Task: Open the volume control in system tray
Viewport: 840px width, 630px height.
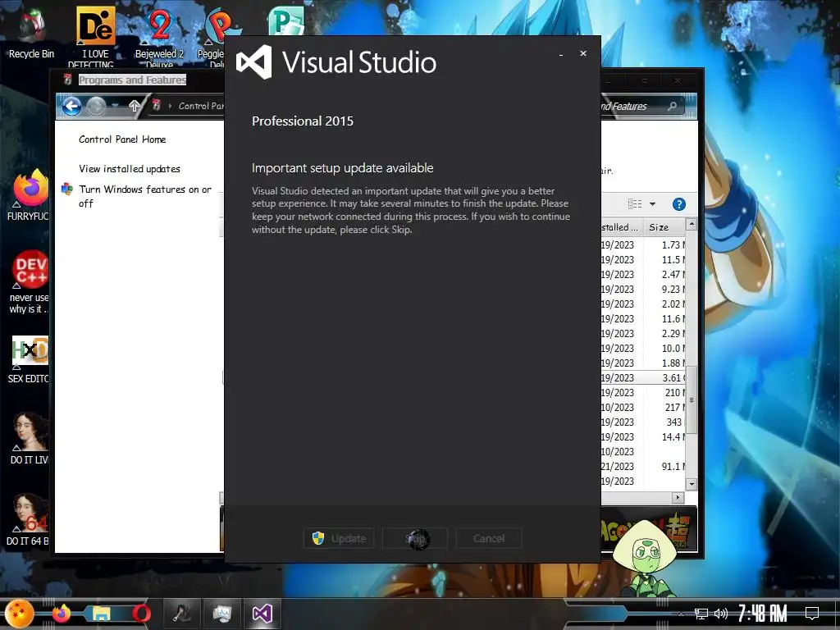Action: (x=721, y=614)
